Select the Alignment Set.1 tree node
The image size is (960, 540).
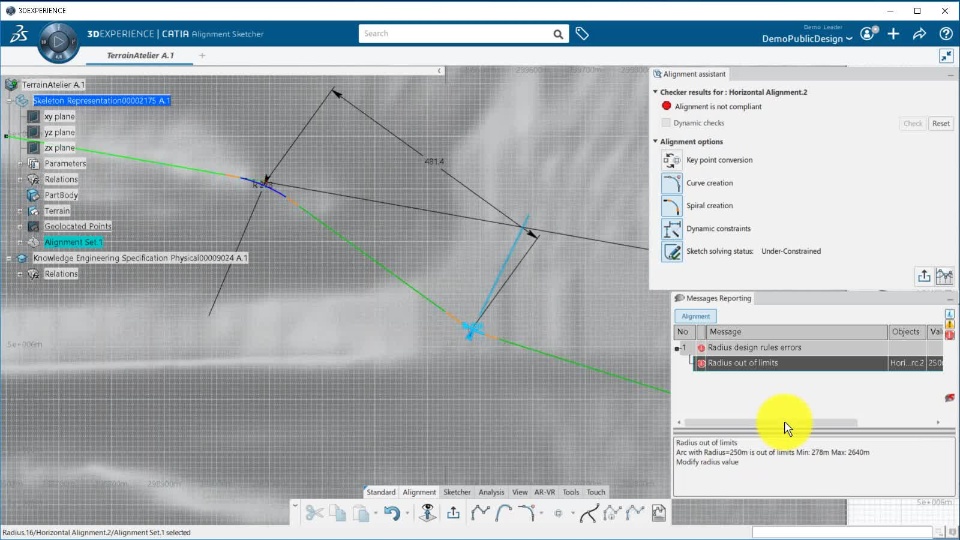[x=73, y=242]
